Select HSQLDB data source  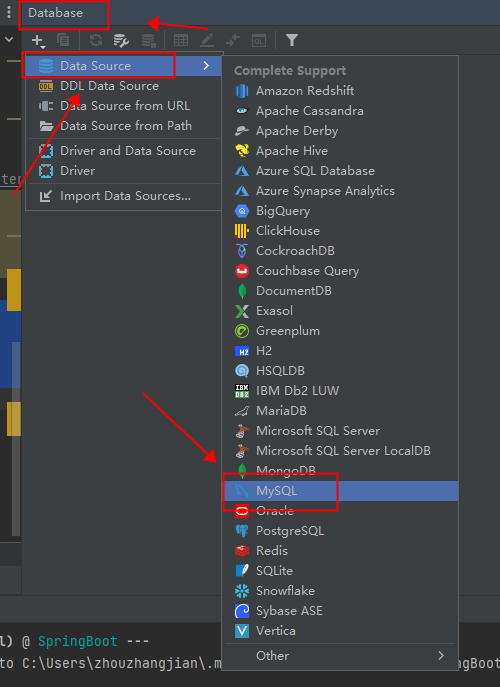click(341, 371)
